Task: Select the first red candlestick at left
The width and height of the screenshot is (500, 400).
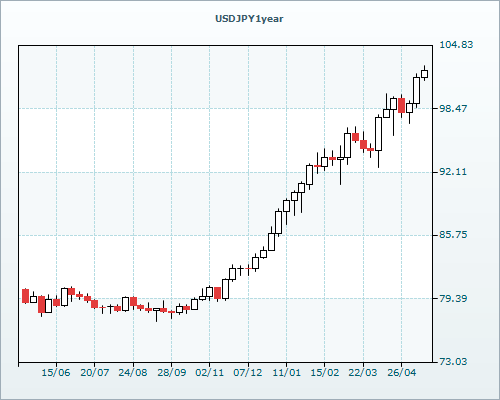Action: [25, 296]
